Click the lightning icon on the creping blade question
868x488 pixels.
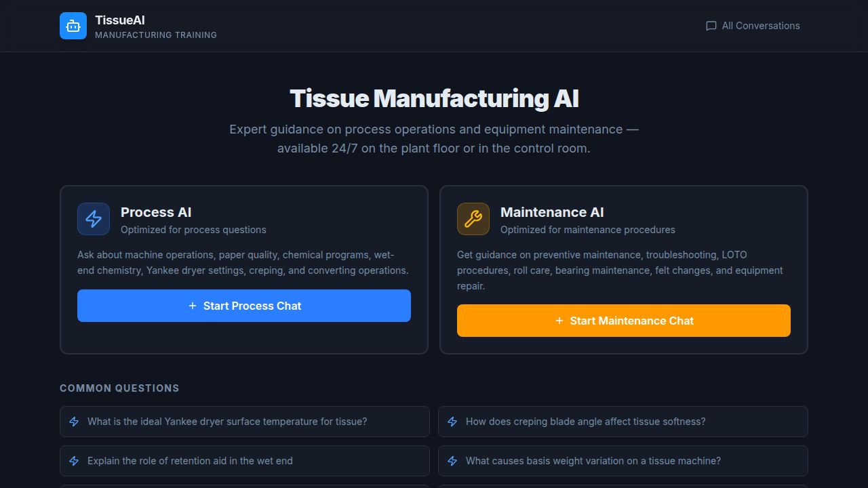coord(452,421)
